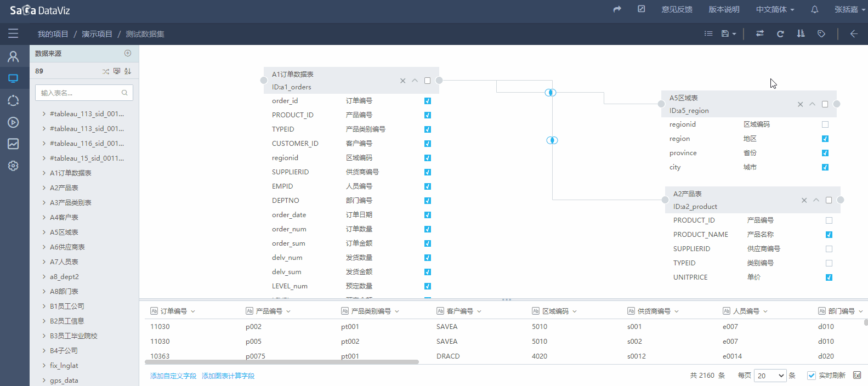This screenshot has height=386, width=868.
Task: Open the settings gear sidebar icon
Action: 13,166
